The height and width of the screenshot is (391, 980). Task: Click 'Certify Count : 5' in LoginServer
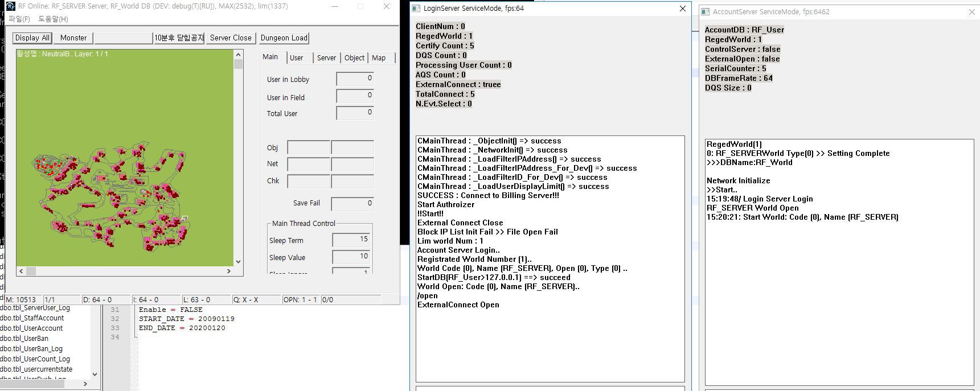click(445, 46)
